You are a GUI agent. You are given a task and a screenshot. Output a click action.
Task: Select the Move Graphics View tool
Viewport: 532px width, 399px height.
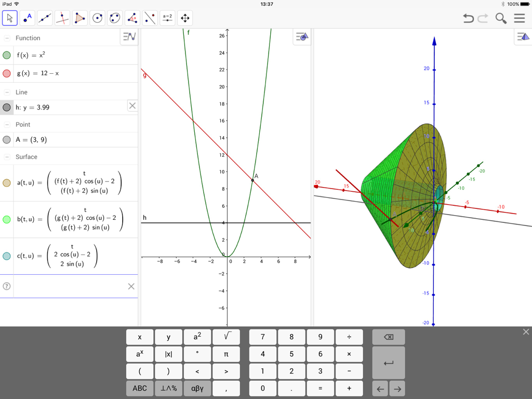pos(184,18)
